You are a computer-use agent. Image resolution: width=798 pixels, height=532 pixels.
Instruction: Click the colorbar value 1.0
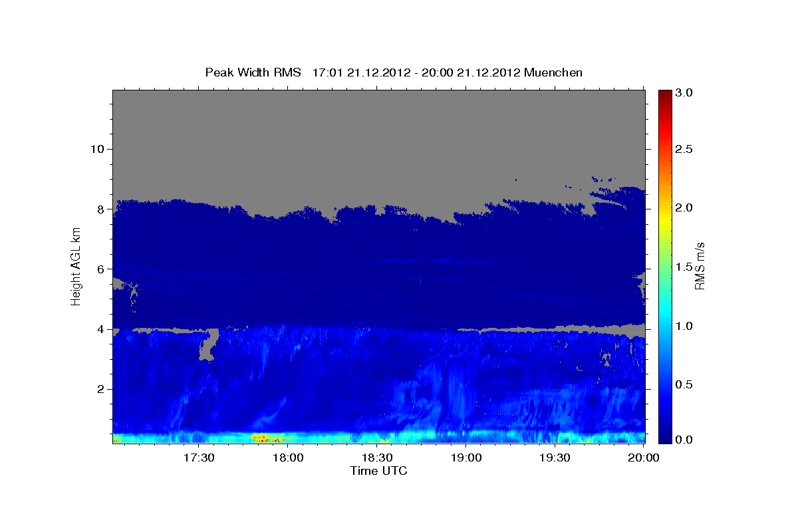click(685, 326)
